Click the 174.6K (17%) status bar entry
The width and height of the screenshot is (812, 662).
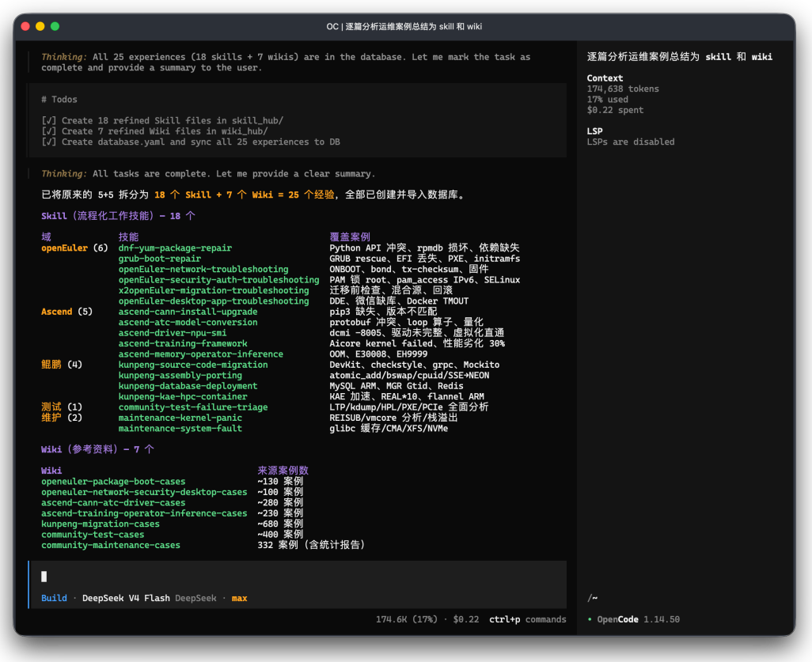pyautogui.click(x=407, y=619)
